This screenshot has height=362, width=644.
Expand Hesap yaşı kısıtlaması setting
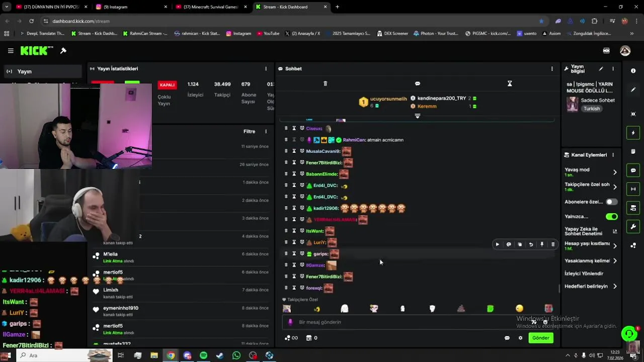[615, 246]
